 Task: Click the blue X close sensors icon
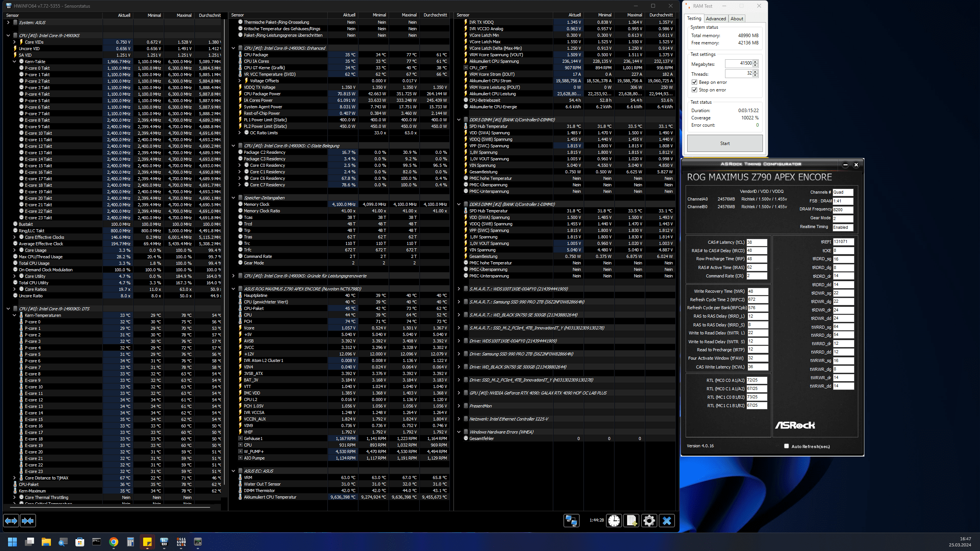[x=667, y=521]
